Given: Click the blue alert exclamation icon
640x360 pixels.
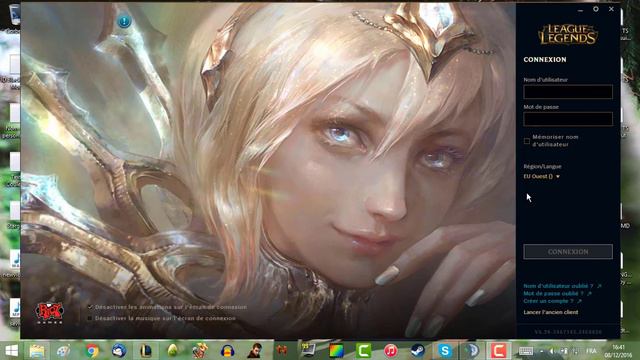Looking at the screenshot, I should (x=124, y=21).
